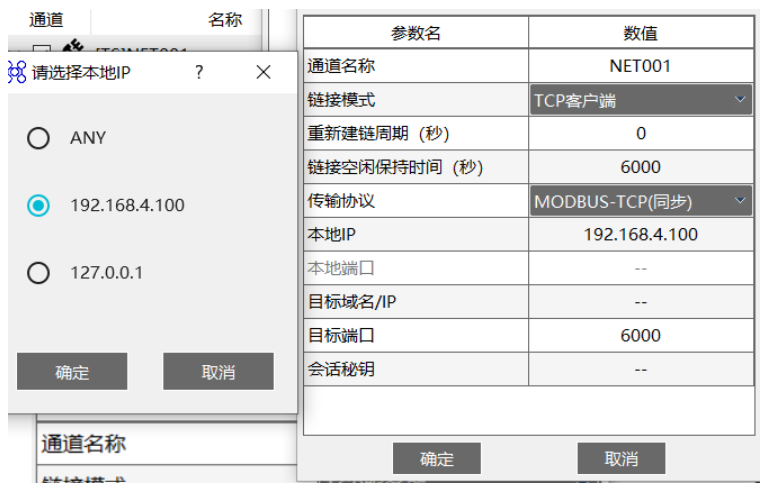The height and width of the screenshot is (494, 765).
Task: Click the help question mark in IP dialog
Action: pyautogui.click(x=199, y=72)
